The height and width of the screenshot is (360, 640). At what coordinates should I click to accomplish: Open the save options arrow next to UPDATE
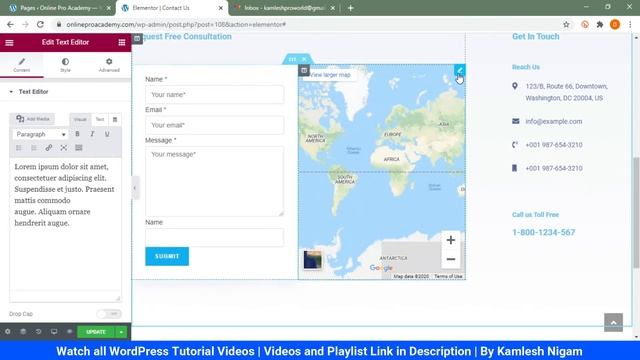pos(121,332)
